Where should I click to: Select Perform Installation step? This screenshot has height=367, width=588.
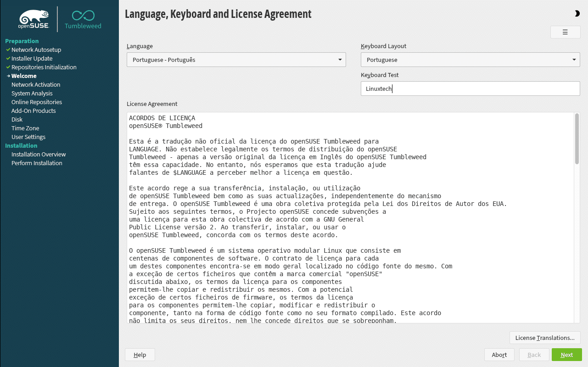(x=37, y=163)
